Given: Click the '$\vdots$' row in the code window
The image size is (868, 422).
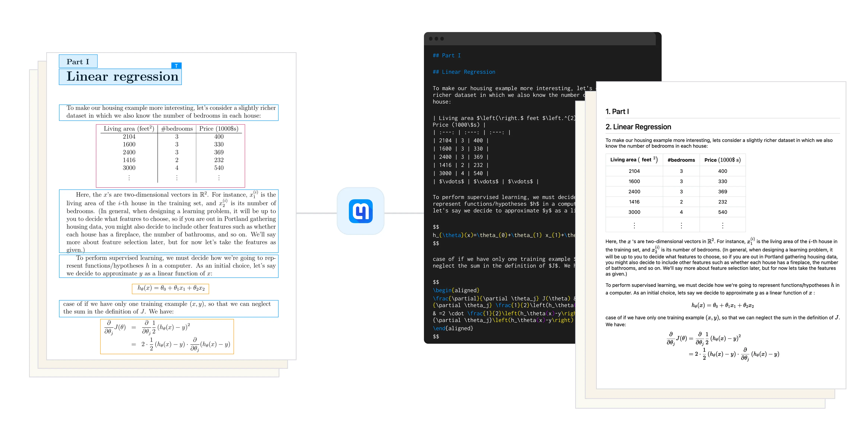Looking at the screenshot, I should coord(486,182).
